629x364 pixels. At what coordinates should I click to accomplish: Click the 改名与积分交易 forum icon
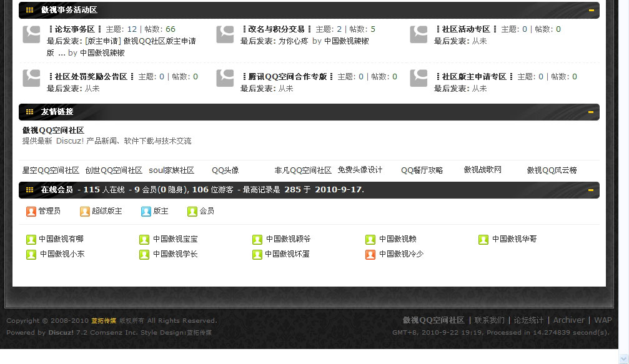click(225, 34)
